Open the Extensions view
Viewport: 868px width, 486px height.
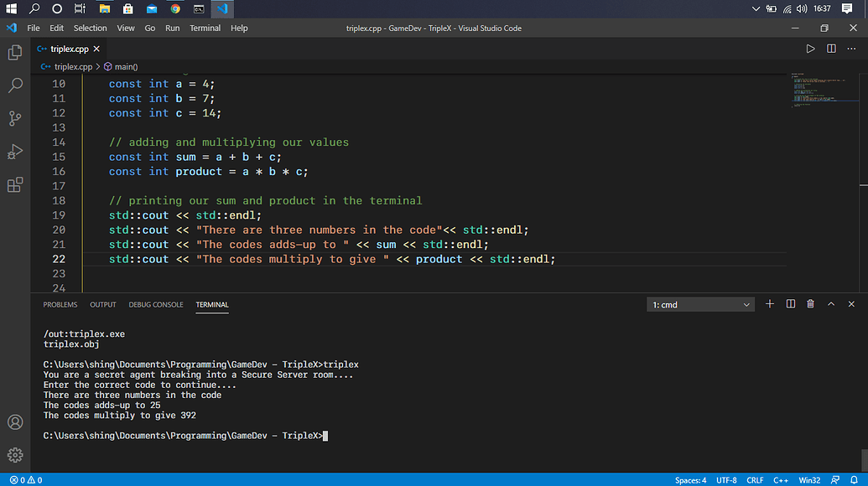pos(14,185)
